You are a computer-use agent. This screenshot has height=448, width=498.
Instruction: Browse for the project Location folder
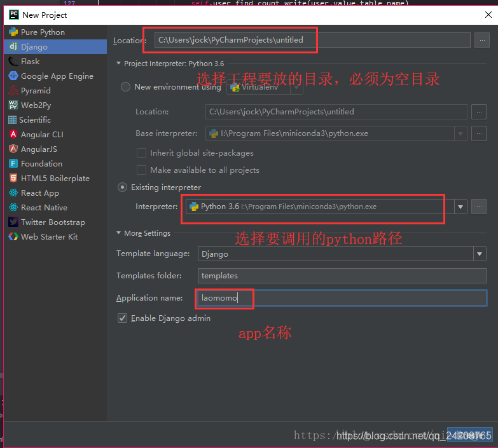(x=482, y=40)
